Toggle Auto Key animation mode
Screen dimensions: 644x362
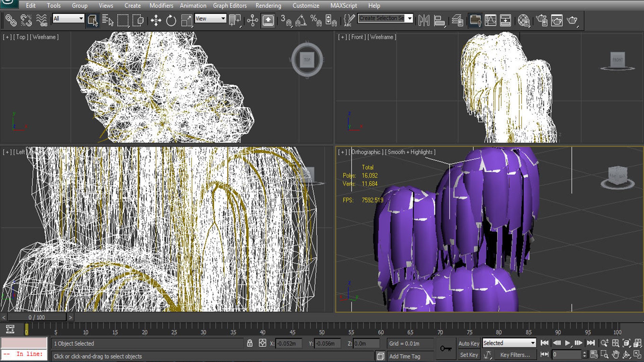click(469, 343)
